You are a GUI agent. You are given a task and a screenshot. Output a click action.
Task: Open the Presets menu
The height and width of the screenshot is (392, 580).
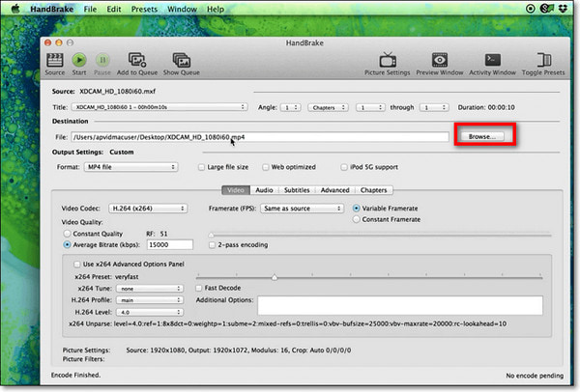tap(144, 9)
